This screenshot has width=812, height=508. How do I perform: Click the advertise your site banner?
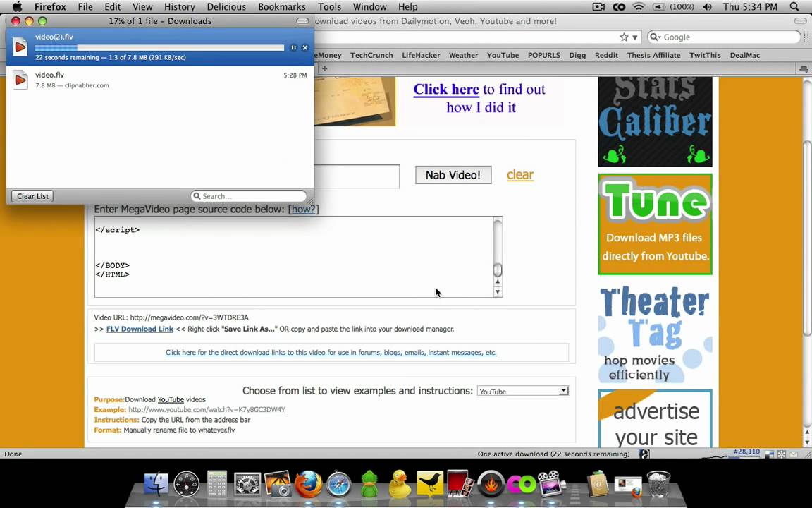[655, 419]
